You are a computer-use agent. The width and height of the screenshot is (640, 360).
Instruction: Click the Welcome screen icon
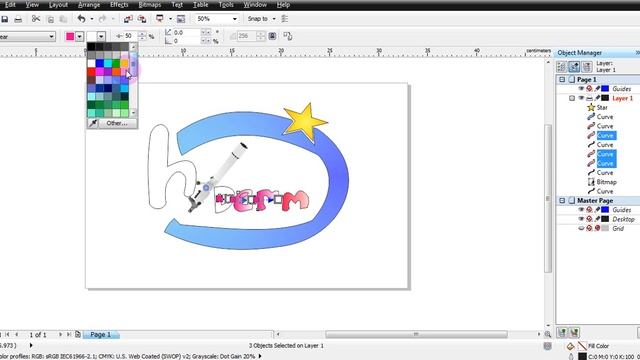181,19
